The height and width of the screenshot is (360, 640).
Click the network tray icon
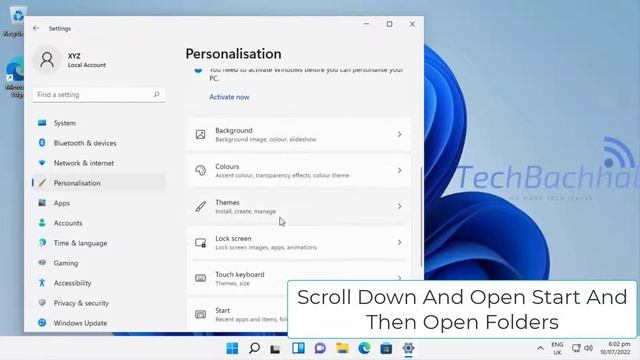[x=576, y=348]
